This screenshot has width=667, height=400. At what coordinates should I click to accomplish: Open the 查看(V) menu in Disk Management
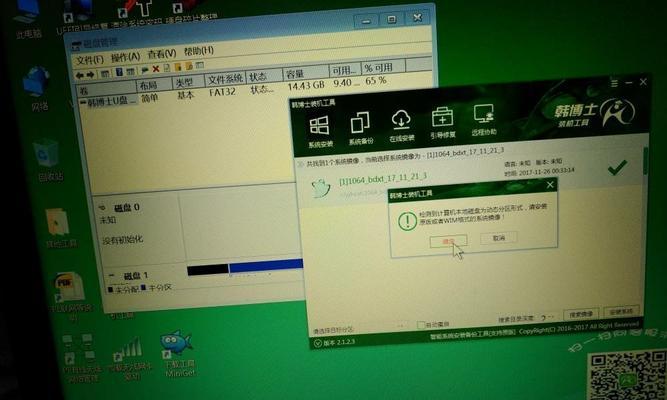click(x=162, y=54)
